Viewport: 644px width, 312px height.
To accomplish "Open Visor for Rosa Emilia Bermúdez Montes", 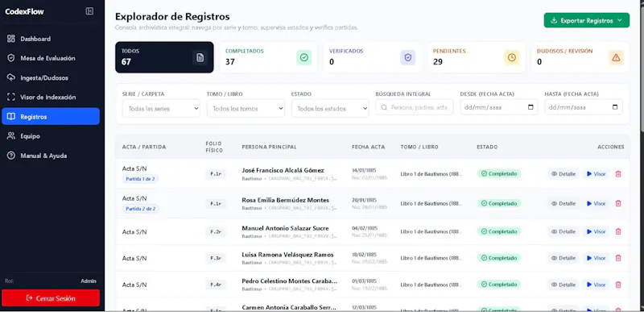I will coord(596,203).
